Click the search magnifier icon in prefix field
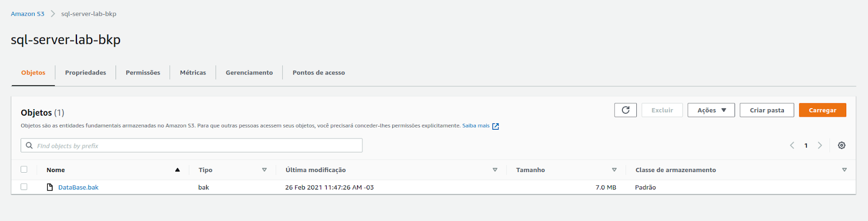 point(29,146)
